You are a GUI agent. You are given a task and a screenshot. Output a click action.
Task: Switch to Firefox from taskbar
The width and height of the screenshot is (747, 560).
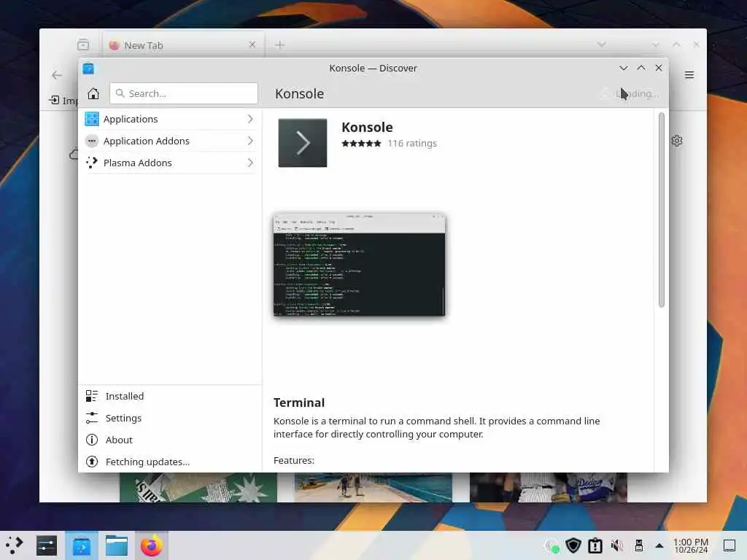click(152, 545)
